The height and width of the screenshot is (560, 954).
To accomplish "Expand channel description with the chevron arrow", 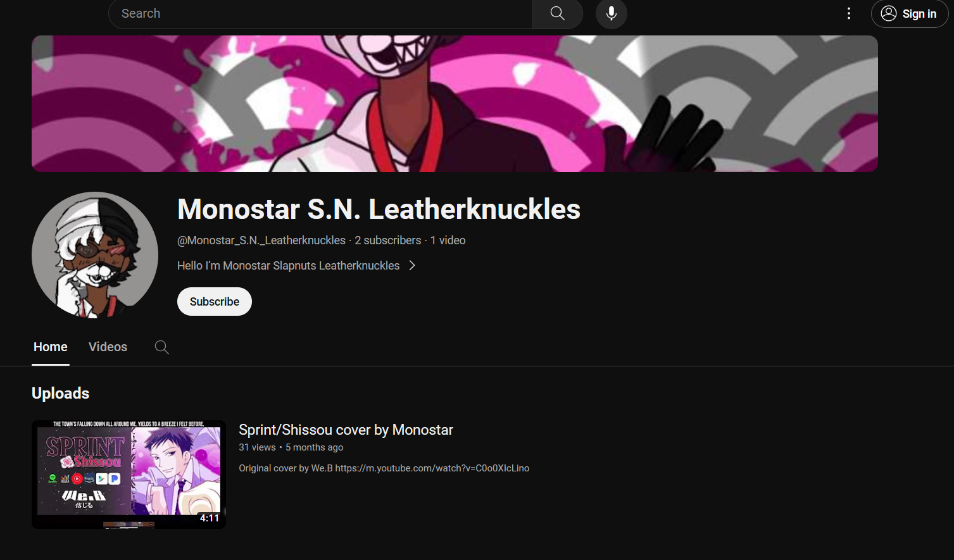I will [x=412, y=266].
